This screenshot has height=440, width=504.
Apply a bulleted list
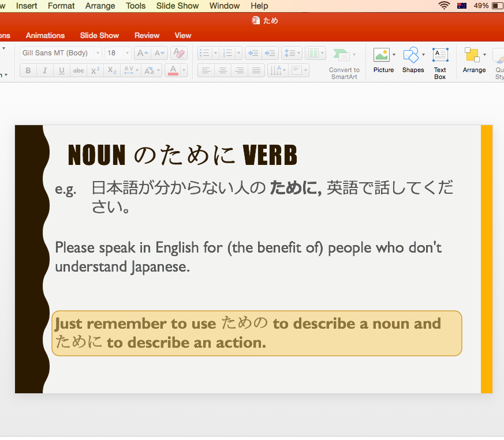pos(204,53)
